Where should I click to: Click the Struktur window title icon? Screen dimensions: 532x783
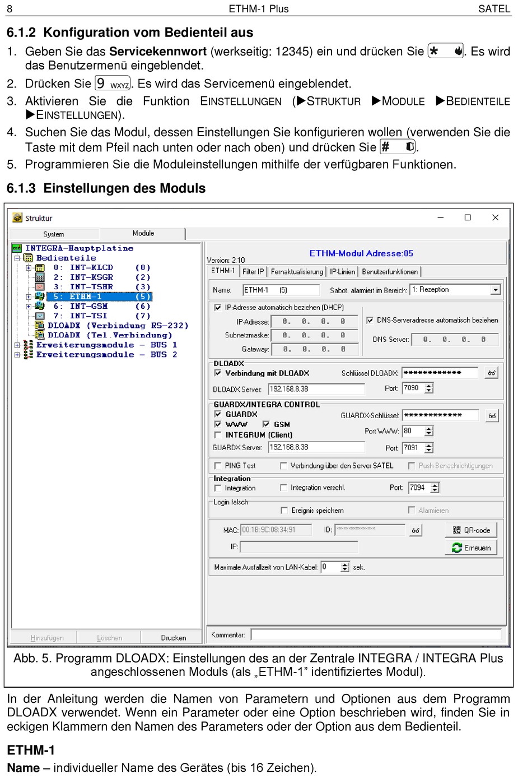(17, 217)
